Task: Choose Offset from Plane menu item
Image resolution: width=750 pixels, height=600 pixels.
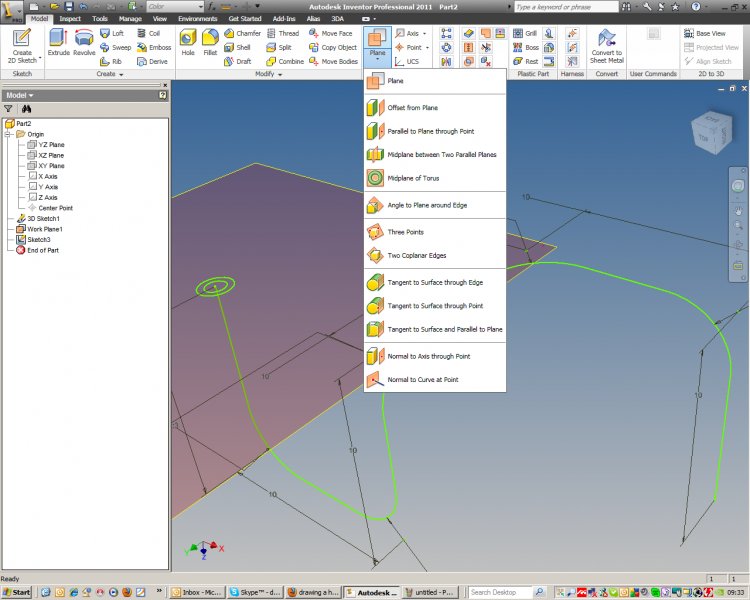Action: coord(435,108)
